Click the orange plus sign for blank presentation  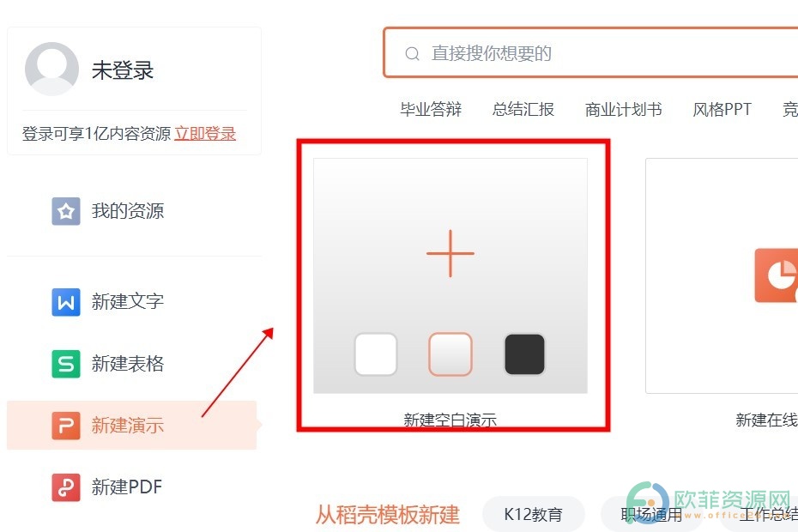(x=450, y=253)
